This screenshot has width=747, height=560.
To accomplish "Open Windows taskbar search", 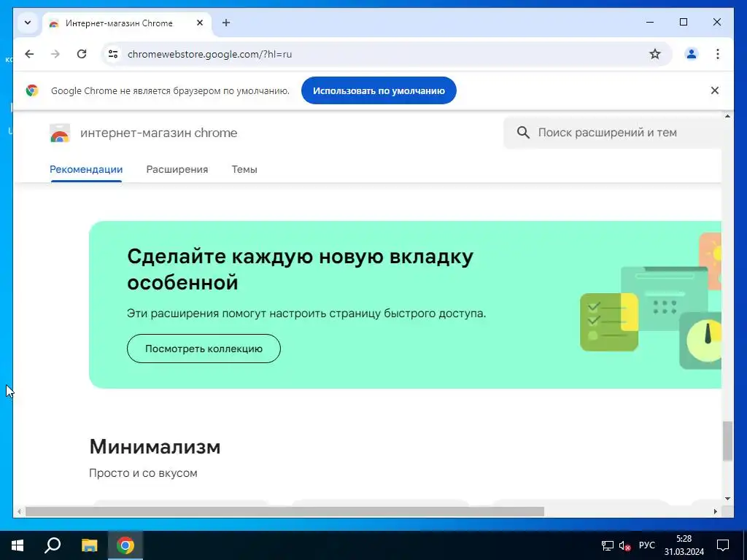I will point(53,545).
